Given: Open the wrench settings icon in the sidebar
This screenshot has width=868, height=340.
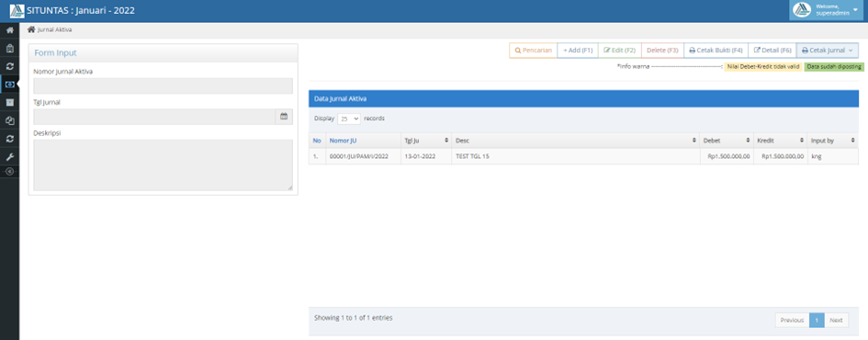Looking at the screenshot, I should pos(9,157).
